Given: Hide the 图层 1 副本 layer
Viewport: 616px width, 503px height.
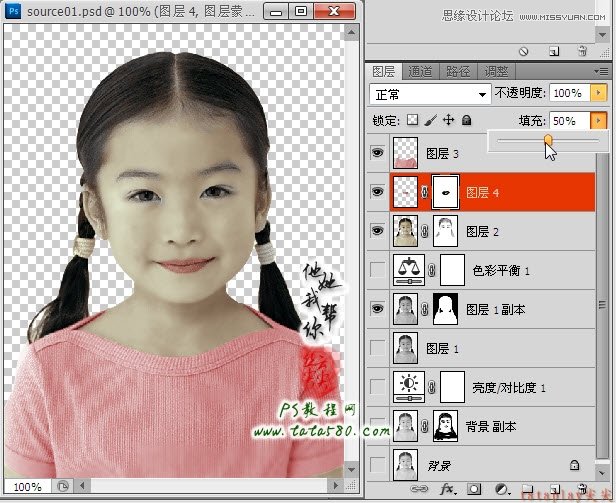Looking at the screenshot, I should [378, 309].
